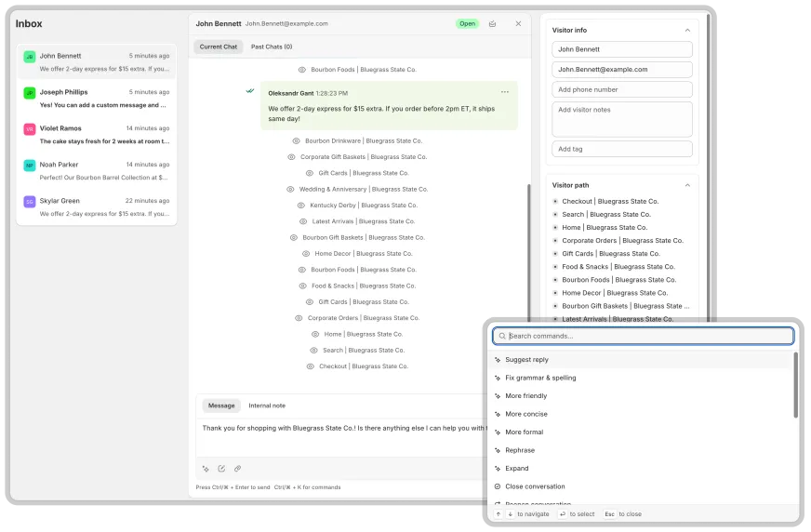Click eye icon beside Latest Arrivals
This screenshot has width=811, height=532.
pos(303,221)
